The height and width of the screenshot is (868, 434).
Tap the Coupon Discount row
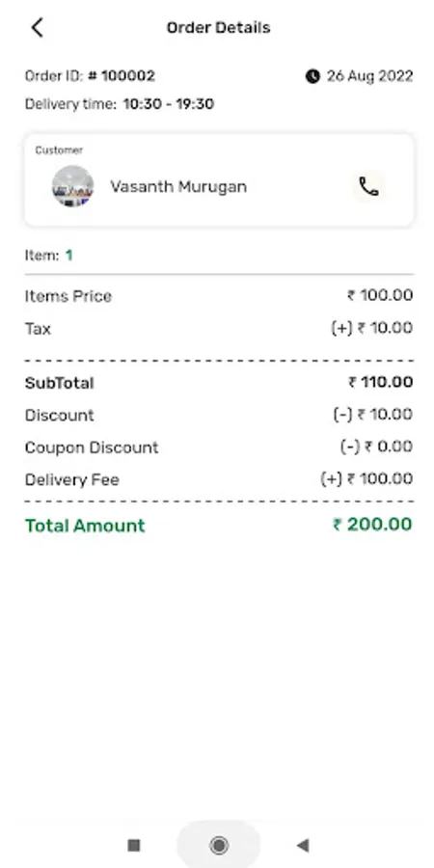[219, 447]
